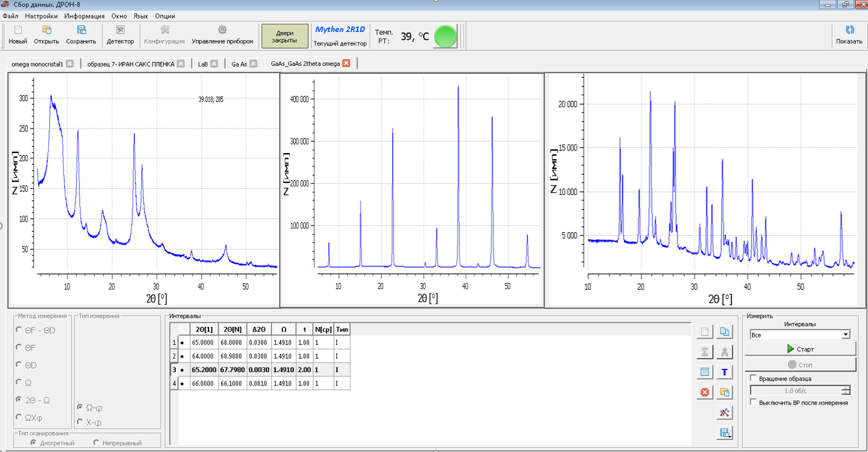Toggle Выключить ВР после измерения checkbox
Screen dimensions: 868x452
(753, 402)
